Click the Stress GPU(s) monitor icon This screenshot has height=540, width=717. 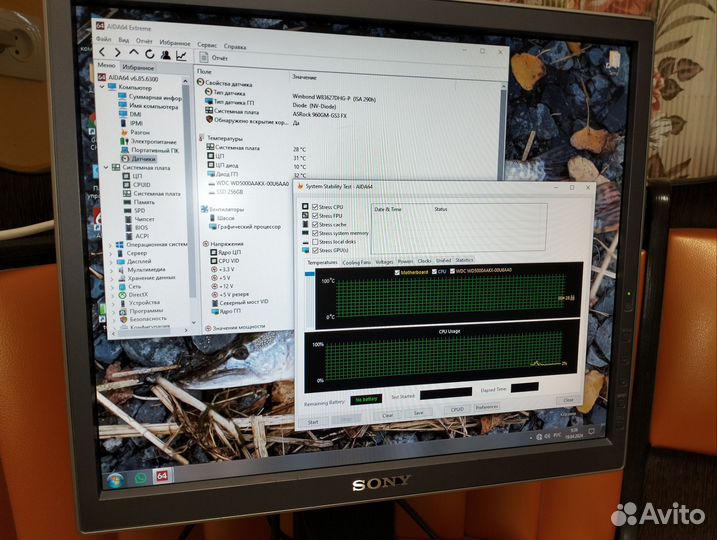tap(305, 250)
